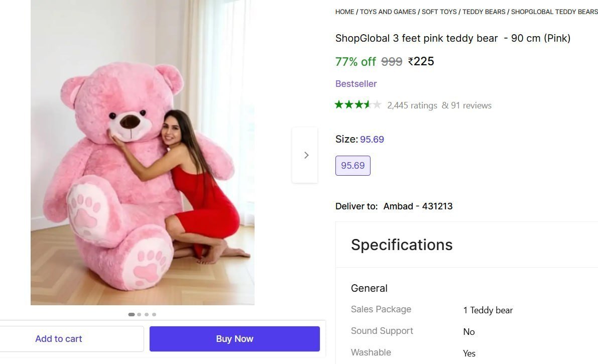This screenshot has width=598, height=364.
Task: Click the large teddy bear product photo
Action: click(x=143, y=152)
